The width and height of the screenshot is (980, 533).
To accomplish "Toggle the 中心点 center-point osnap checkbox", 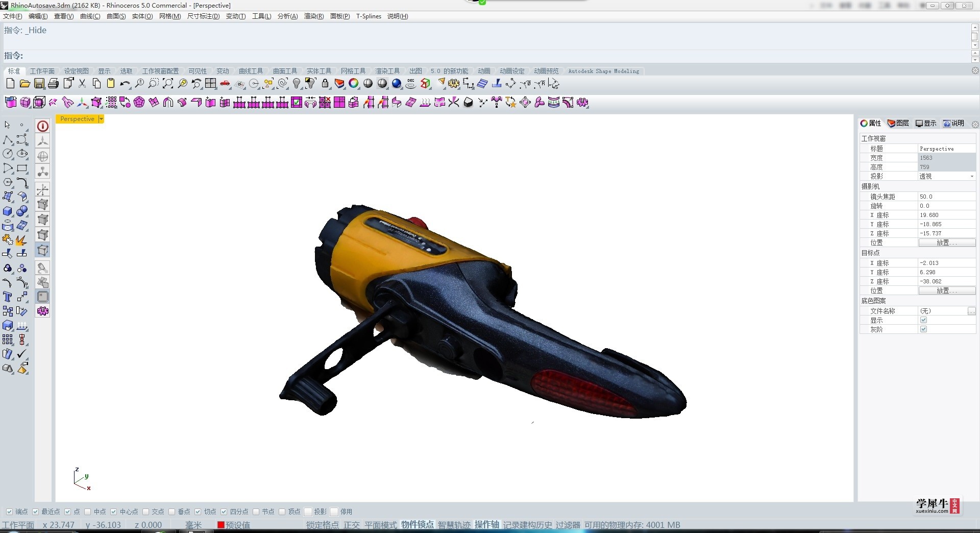I will click(113, 512).
